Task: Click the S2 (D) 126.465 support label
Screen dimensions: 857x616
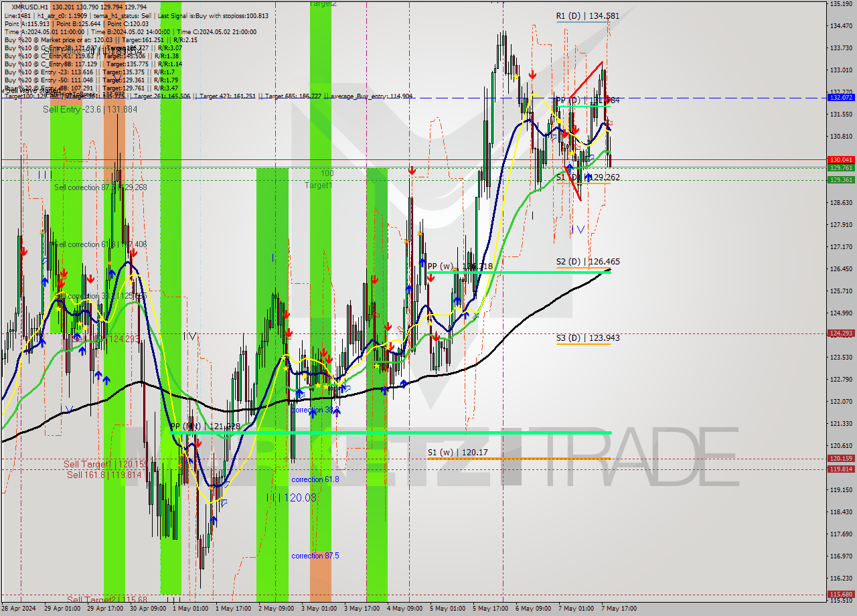Action: [x=578, y=262]
